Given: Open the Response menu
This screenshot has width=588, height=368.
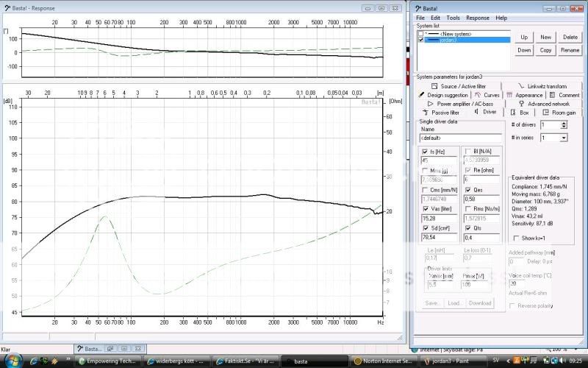Looking at the screenshot, I should pyautogui.click(x=477, y=18).
